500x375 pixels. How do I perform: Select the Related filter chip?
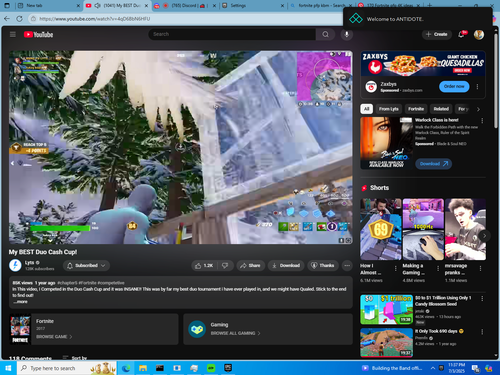coord(441,109)
